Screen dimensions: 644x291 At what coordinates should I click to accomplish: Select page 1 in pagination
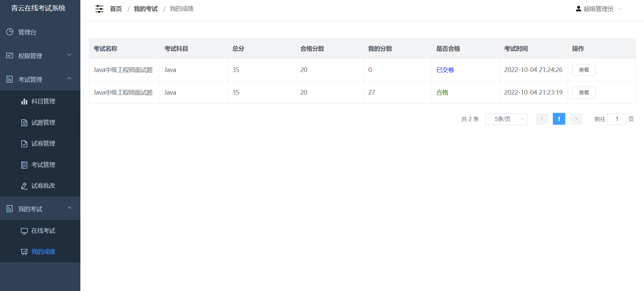coord(559,119)
